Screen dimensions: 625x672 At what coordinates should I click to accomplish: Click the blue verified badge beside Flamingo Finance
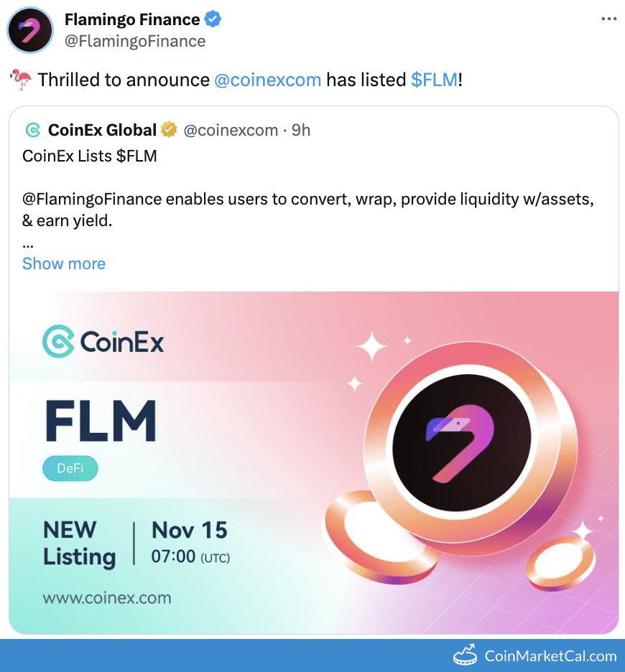point(211,19)
